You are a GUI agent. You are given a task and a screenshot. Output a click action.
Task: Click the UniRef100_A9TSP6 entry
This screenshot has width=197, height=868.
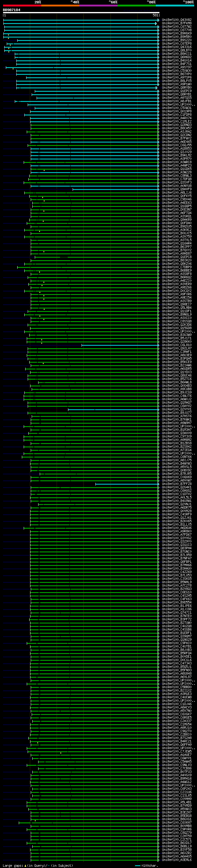177,78
